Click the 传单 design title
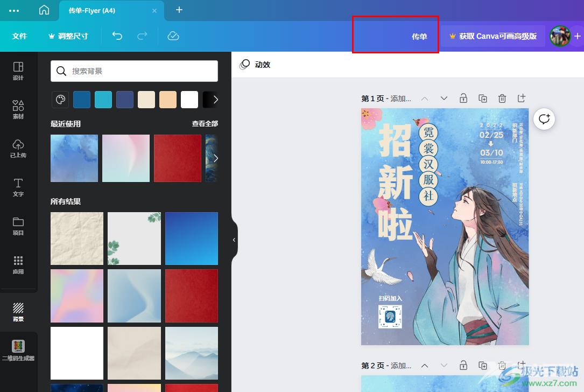584x392 pixels. pyautogui.click(x=419, y=37)
